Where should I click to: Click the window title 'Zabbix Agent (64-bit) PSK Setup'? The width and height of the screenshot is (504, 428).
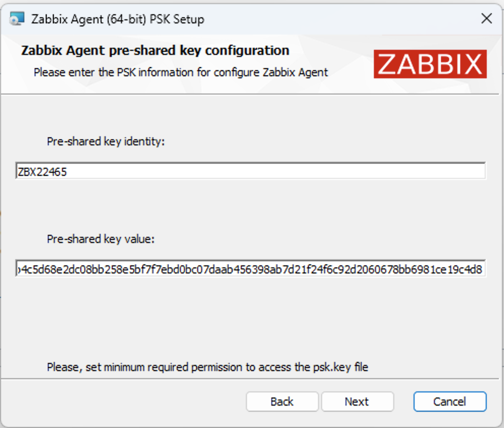point(118,19)
